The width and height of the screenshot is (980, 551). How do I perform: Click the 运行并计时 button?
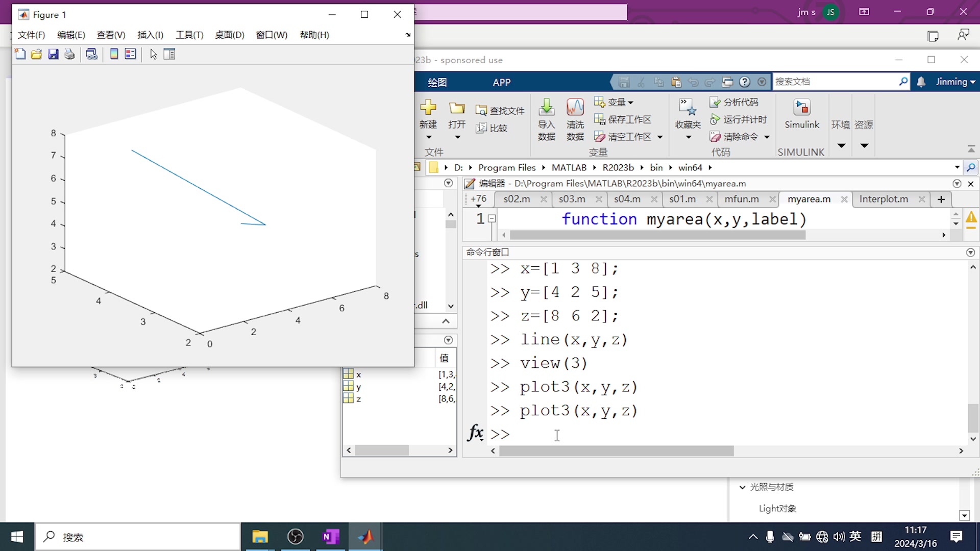739,119
